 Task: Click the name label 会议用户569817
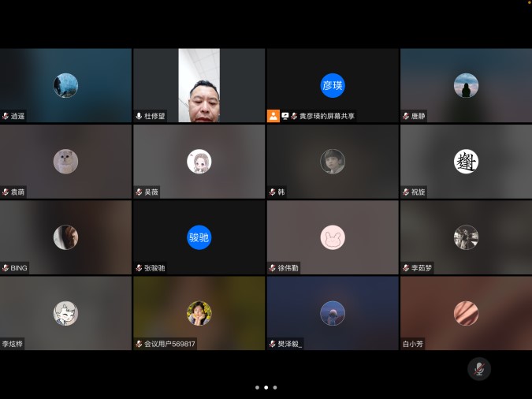point(169,344)
